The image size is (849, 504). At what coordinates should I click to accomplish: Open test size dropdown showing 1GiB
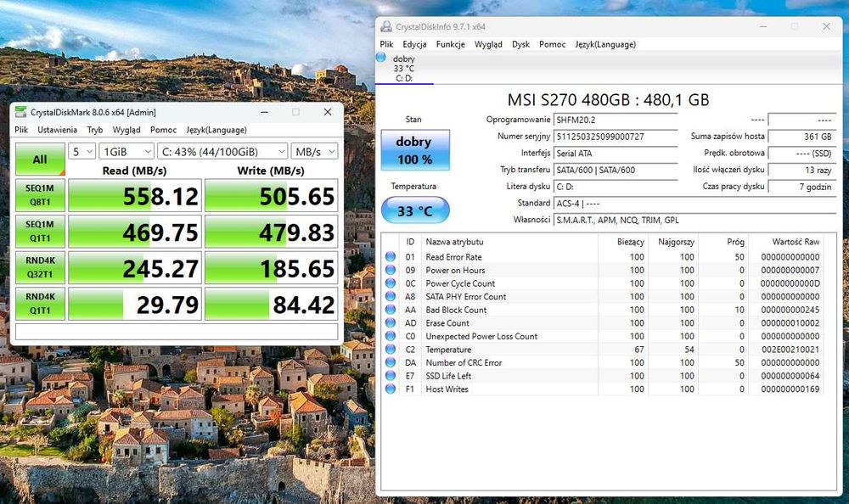click(x=127, y=152)
